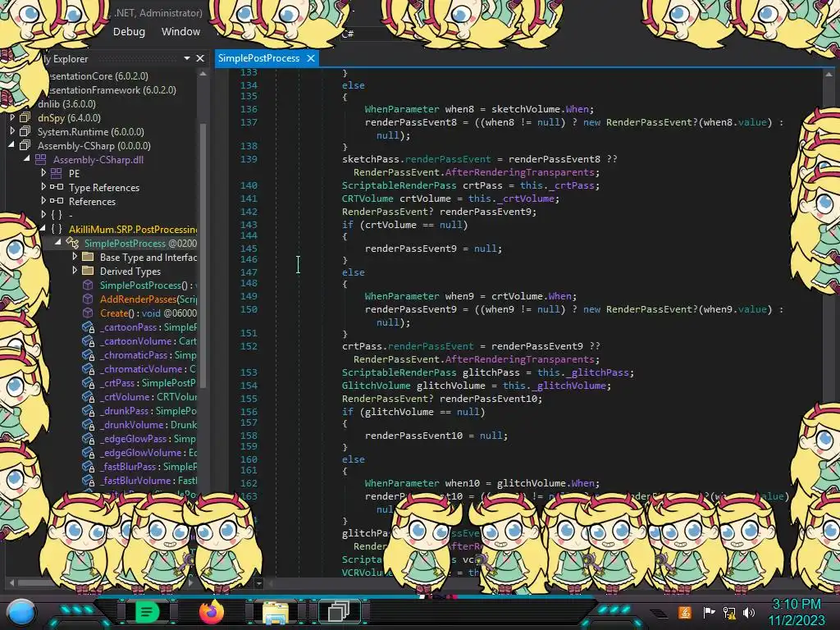Click the _crtPass field icon
840x630 pixels.
(x=89, y=383)
